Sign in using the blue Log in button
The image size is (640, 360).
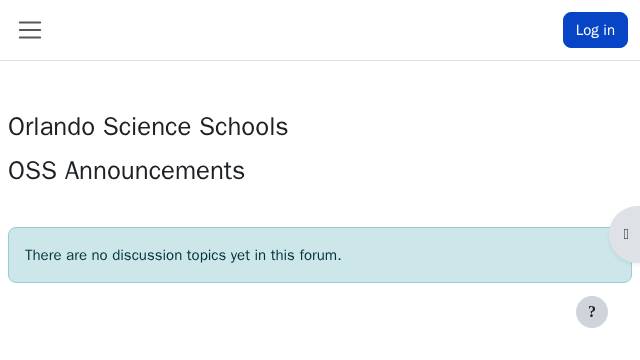click(x=595, y=30)
